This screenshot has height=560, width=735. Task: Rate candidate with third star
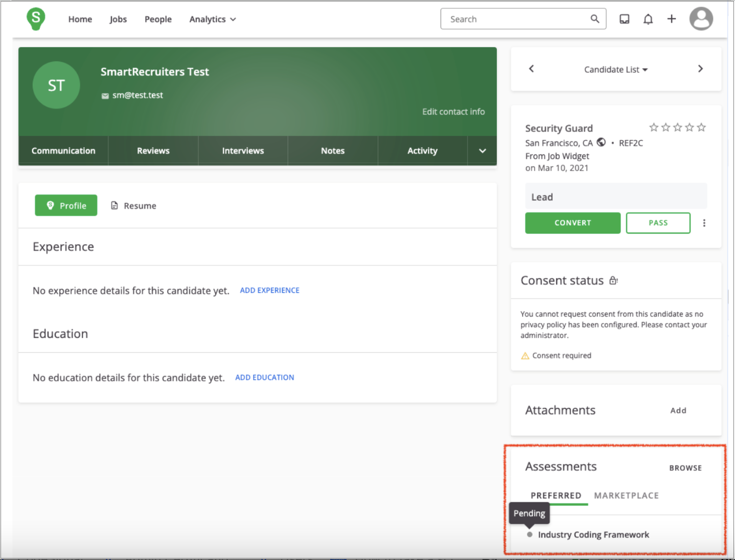click(677, 127)
